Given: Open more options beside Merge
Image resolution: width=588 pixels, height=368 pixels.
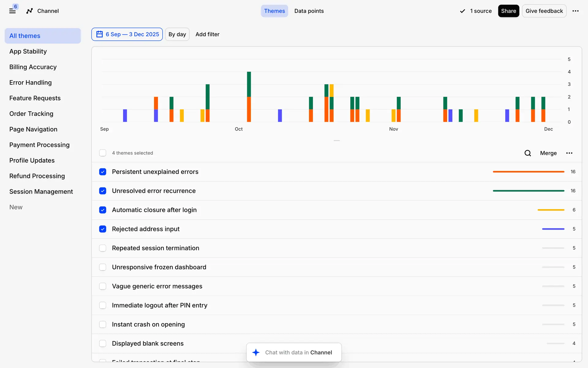Looking at the screenshot, I should tap(569, 153).
